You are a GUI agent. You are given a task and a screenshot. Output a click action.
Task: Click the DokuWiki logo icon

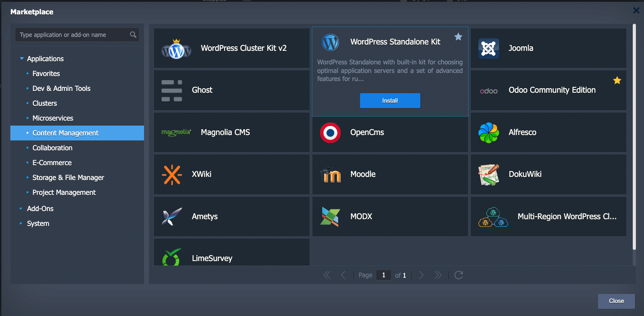489,175
